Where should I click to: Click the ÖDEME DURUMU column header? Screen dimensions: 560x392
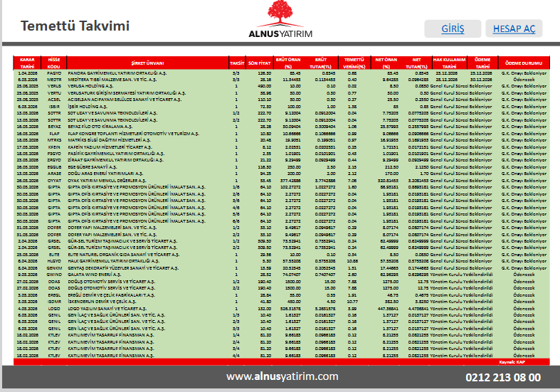click(524, 63)
